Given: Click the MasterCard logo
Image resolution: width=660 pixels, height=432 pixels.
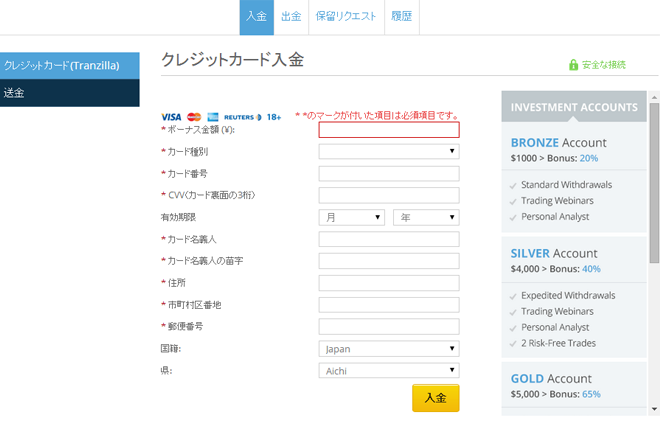Looking at the screenshot, I should click(x=194, y=117).
